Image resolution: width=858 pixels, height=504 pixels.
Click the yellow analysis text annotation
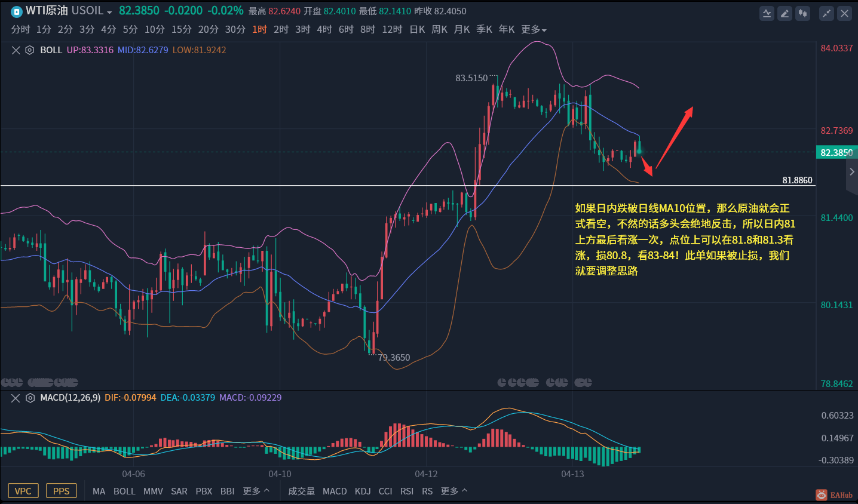coord(685,239)
